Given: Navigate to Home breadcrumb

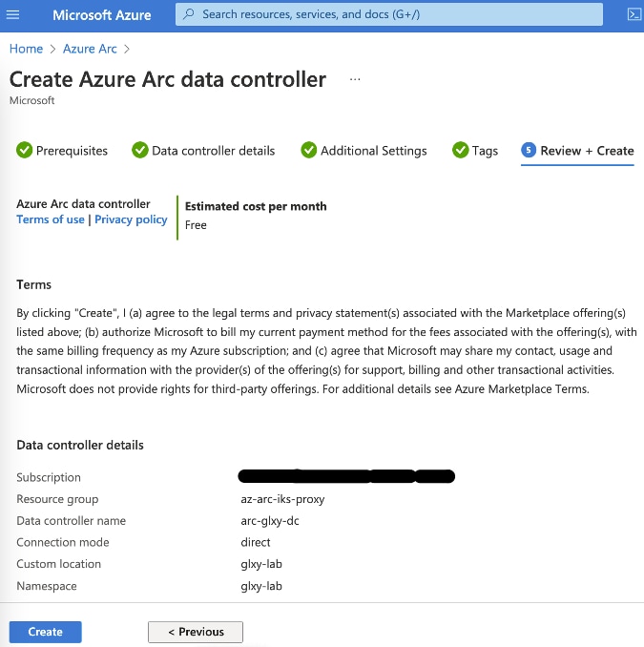Looking at the screenshot, I should [26, 49].
